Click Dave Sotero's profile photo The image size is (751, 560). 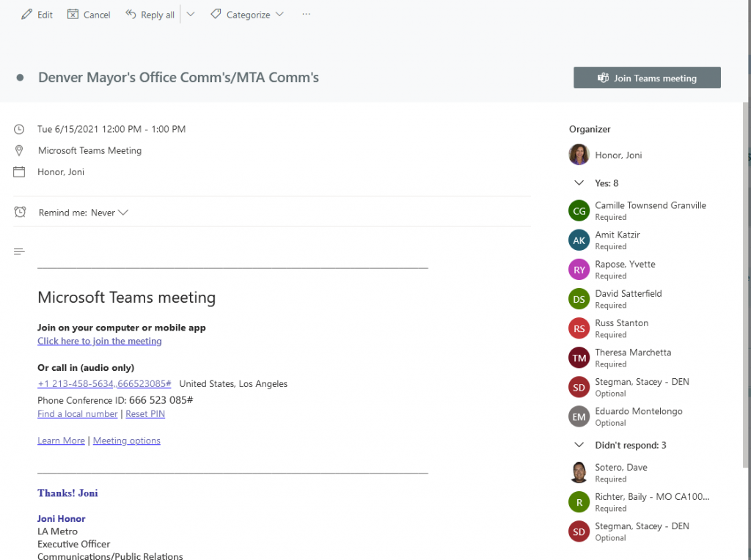click(579, 473)
